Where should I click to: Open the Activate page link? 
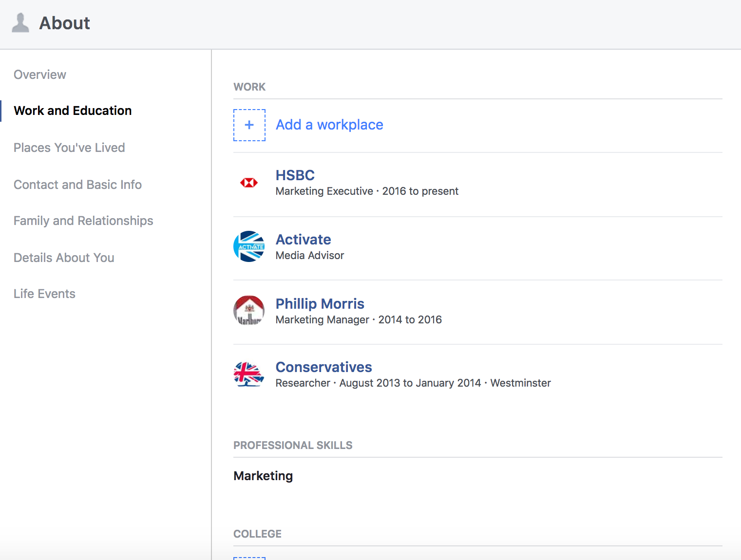pyautogui.click(x=303, y=240)
